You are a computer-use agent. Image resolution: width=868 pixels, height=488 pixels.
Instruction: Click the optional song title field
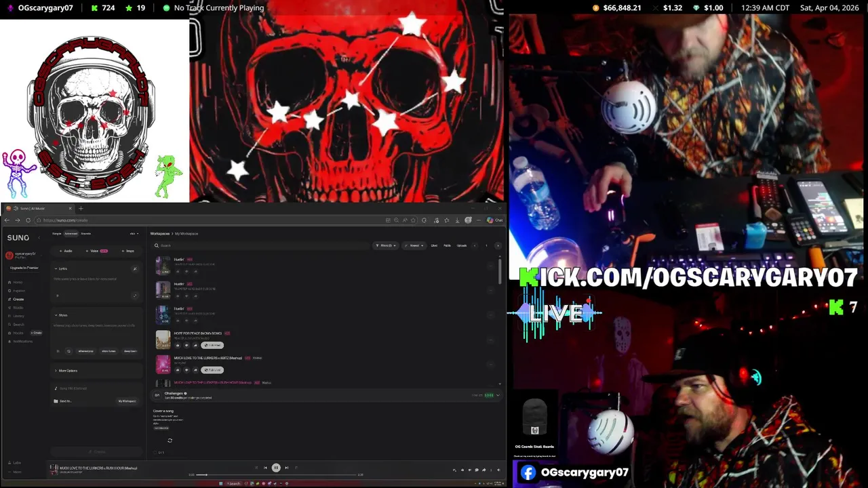pyautogui.click(x=95, y=388)
